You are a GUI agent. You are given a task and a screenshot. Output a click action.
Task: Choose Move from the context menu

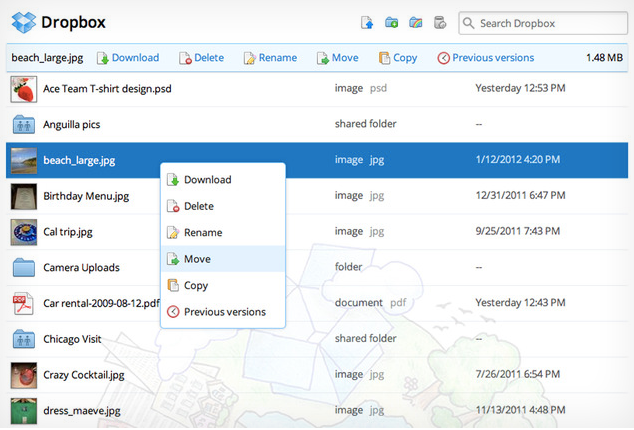197,259
